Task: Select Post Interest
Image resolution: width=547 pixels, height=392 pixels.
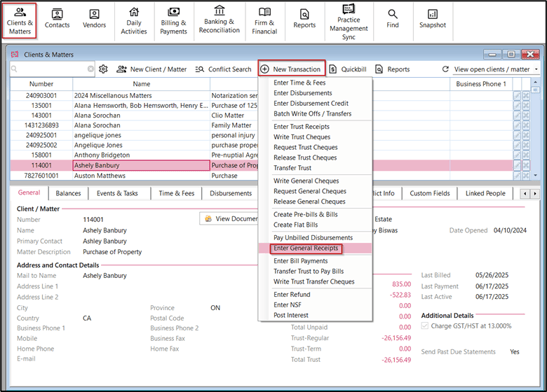Action: pyautogui.click(x=291, y=315)
